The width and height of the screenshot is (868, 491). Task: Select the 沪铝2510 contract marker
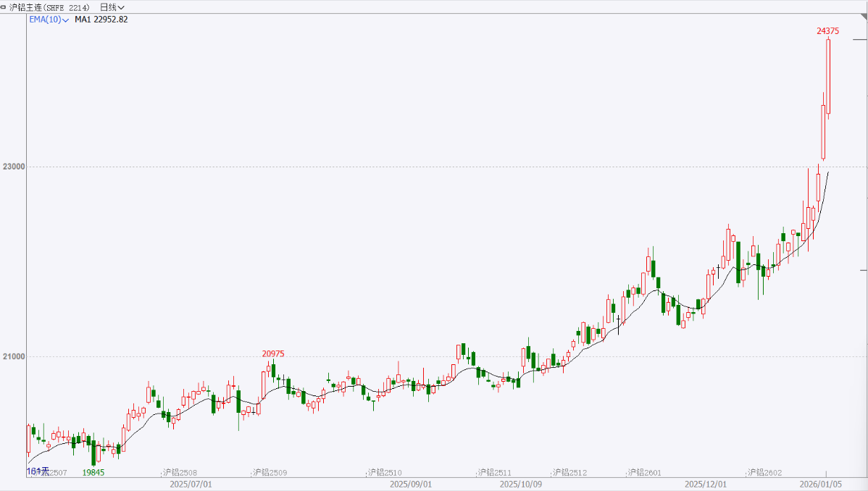point(384,472)
